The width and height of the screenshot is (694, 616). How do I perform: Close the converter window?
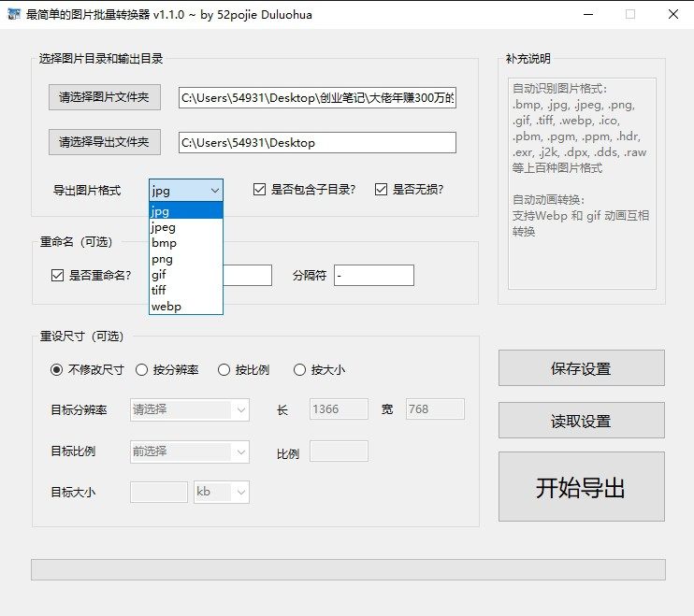(x=673, y=14)
